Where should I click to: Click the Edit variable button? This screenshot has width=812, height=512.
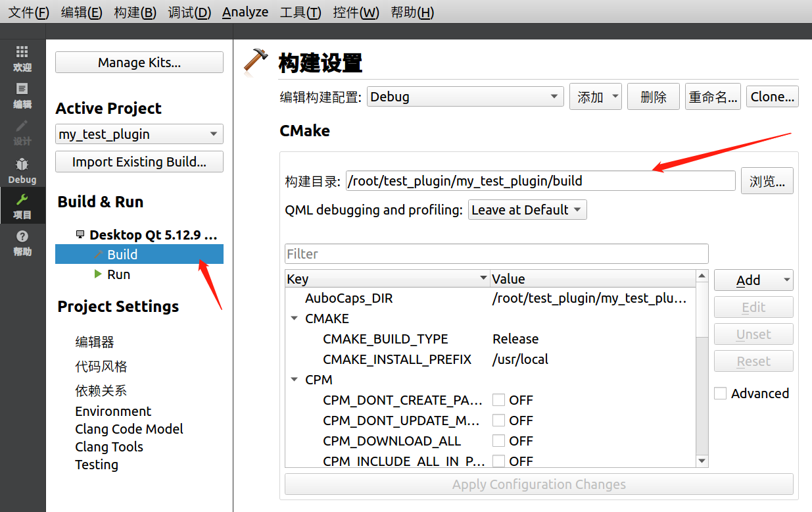(753, 307)
